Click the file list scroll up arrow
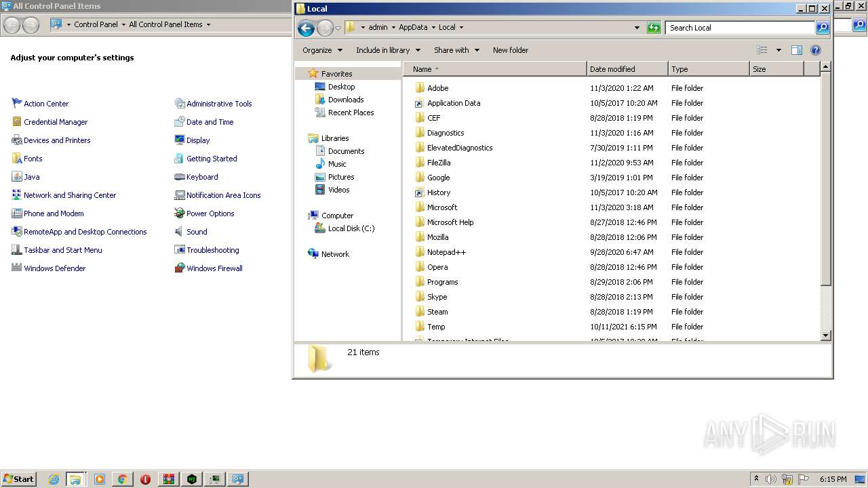The height and width of the screenshot is (488, 868). click(x=825, y=67)
